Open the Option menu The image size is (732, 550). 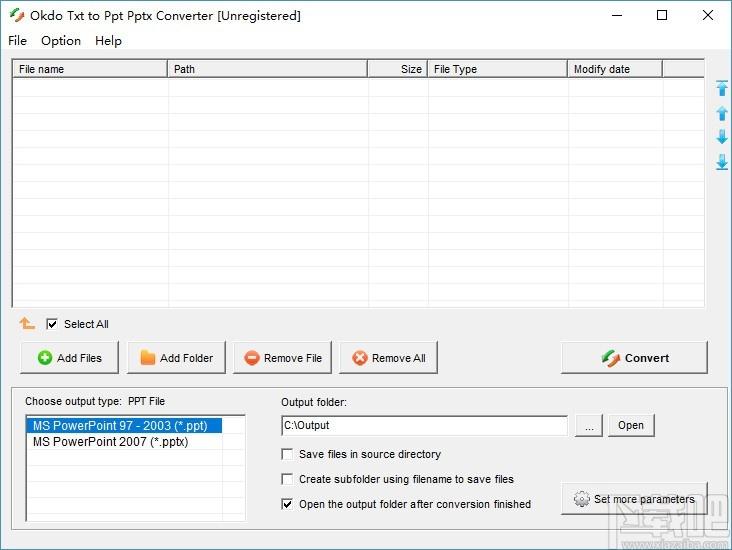(x=61, y=41)
